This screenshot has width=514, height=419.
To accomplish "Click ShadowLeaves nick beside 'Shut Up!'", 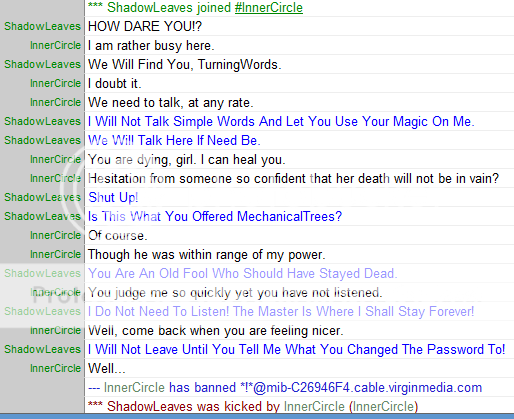I will tap(42, 197).
